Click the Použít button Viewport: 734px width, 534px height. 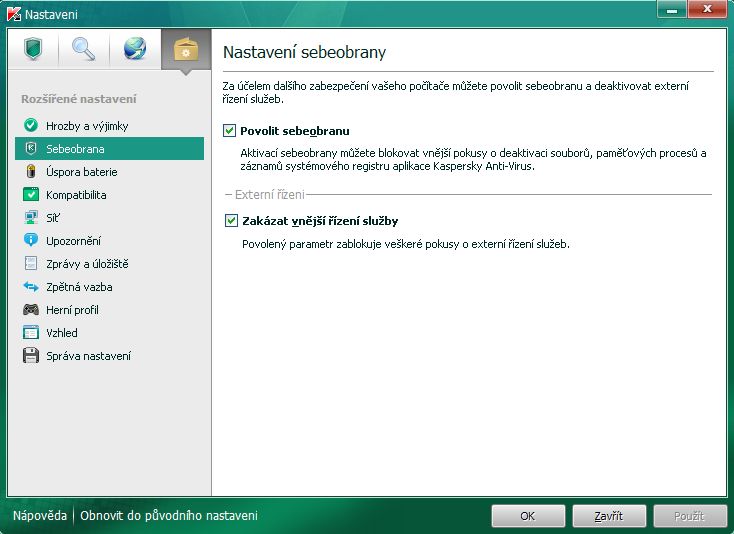(689, 516)
